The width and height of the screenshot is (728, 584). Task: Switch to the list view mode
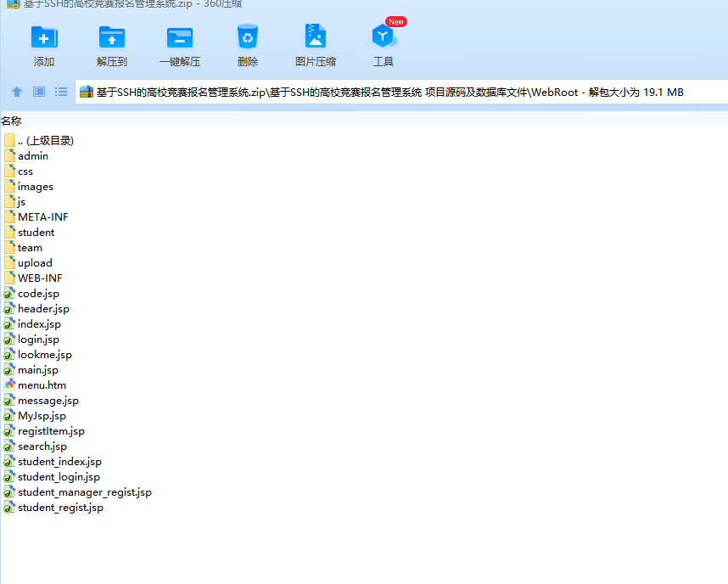click(x=61, y=92)
